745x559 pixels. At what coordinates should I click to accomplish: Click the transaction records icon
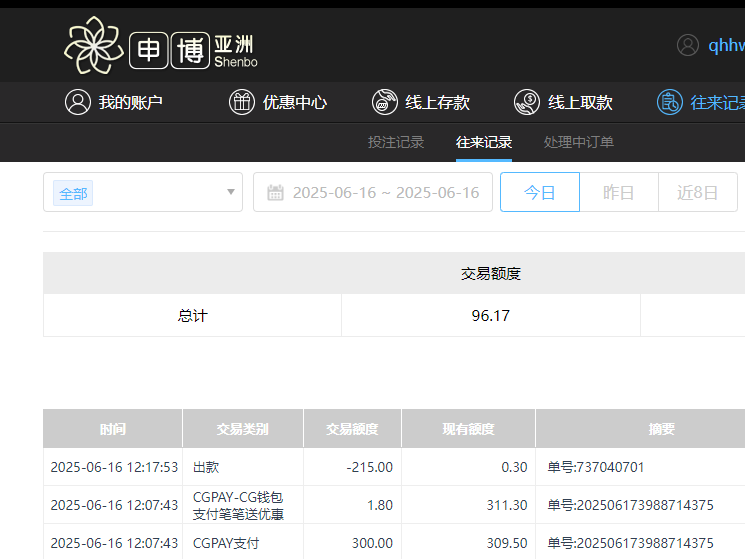pos(670,102)
